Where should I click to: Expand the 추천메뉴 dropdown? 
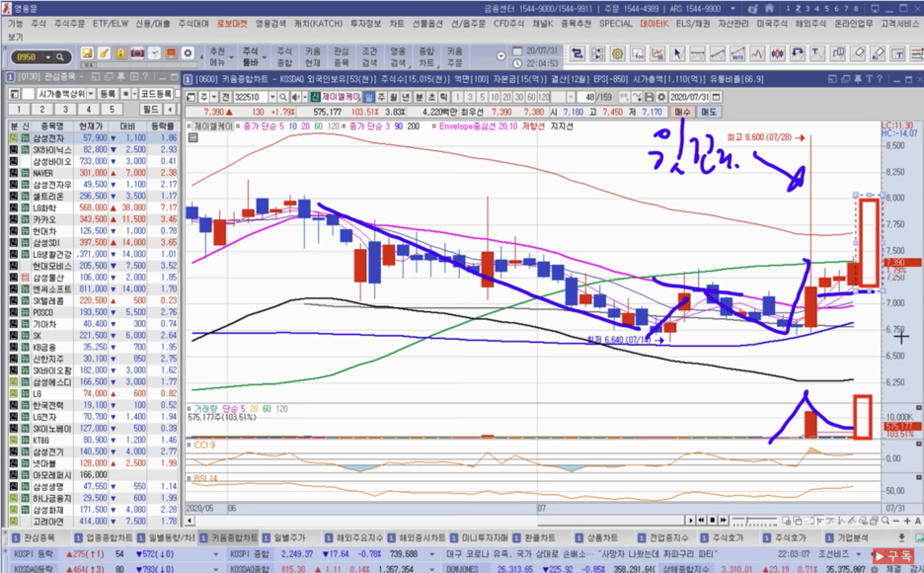click(x=231, y=57)
